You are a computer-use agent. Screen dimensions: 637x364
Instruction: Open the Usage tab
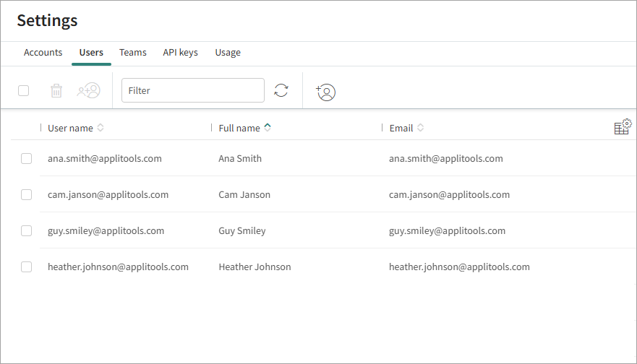(x=228, y=53)
